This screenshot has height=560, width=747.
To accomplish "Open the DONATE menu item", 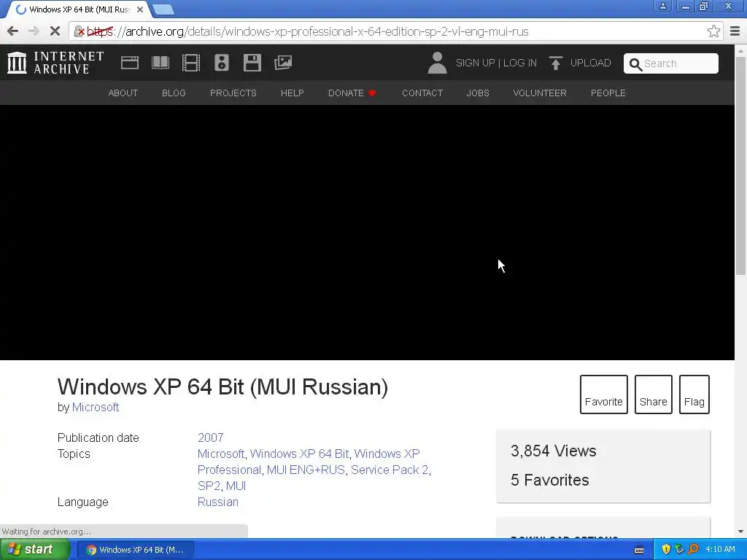I will click(352, 93).
